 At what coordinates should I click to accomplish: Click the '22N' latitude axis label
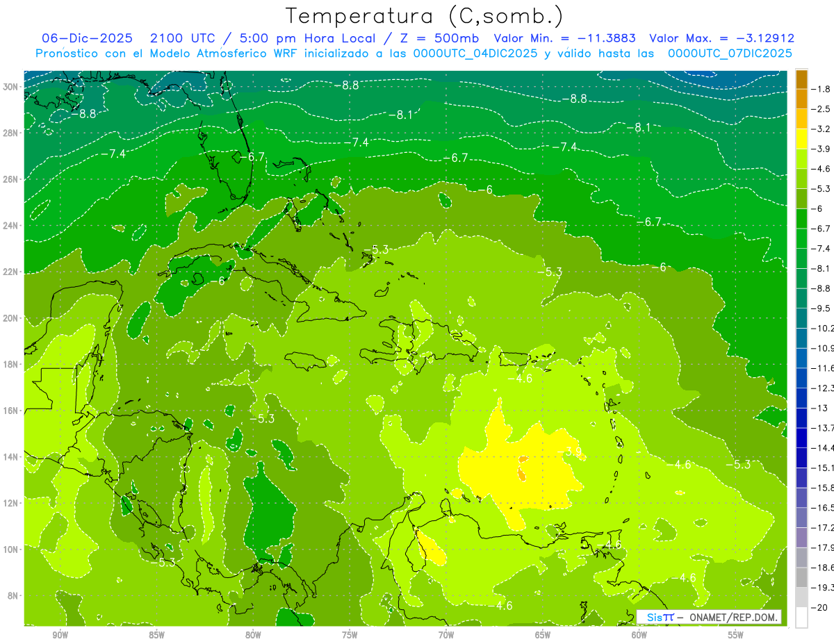coord(10,272)
